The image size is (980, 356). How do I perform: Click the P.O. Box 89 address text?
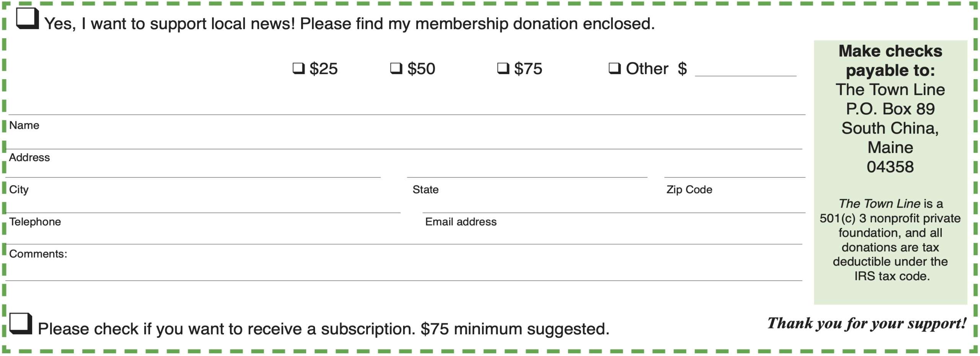(890, 109)
